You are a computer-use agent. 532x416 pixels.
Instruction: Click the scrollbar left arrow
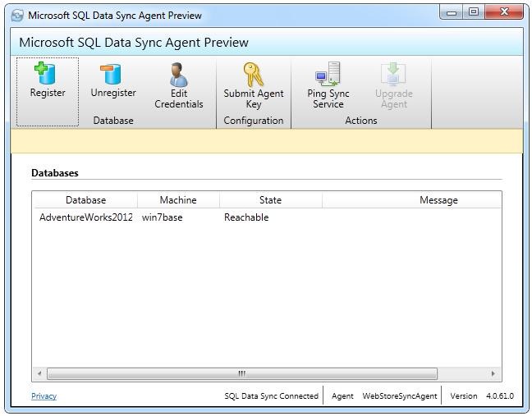pyautogui.click(x=39, y=373)
